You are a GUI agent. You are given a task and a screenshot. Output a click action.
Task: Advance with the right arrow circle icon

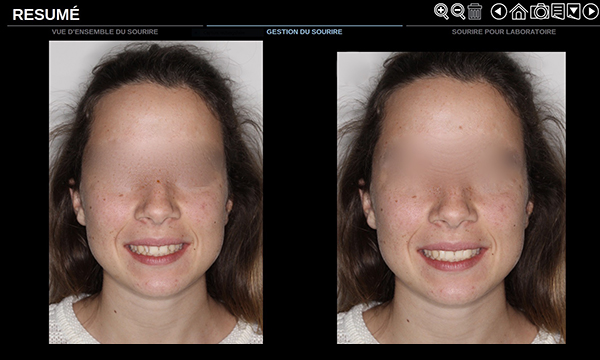click(x=590, y=12)
